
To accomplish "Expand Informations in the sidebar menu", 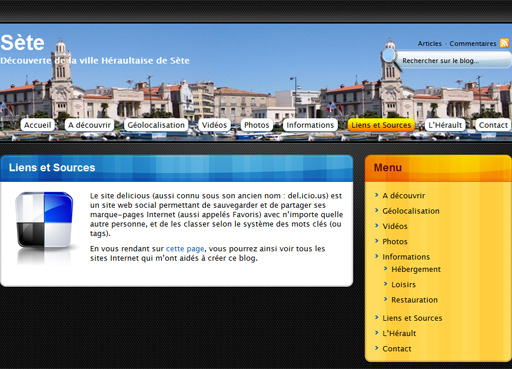I will coord(406,257).
